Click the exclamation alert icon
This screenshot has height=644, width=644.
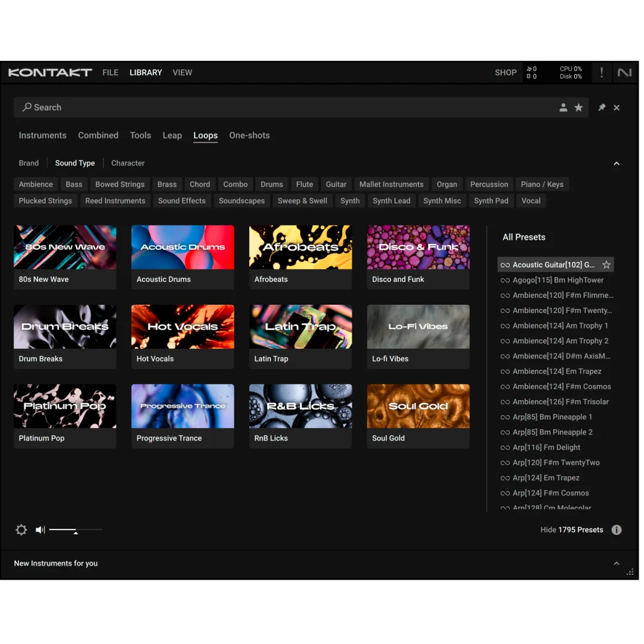[601, 73]
